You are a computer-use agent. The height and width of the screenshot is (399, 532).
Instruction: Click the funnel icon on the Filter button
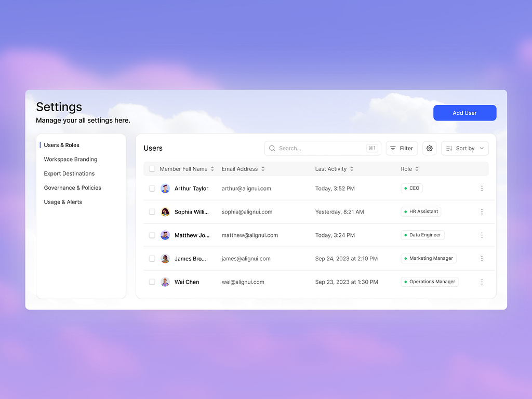394,148
